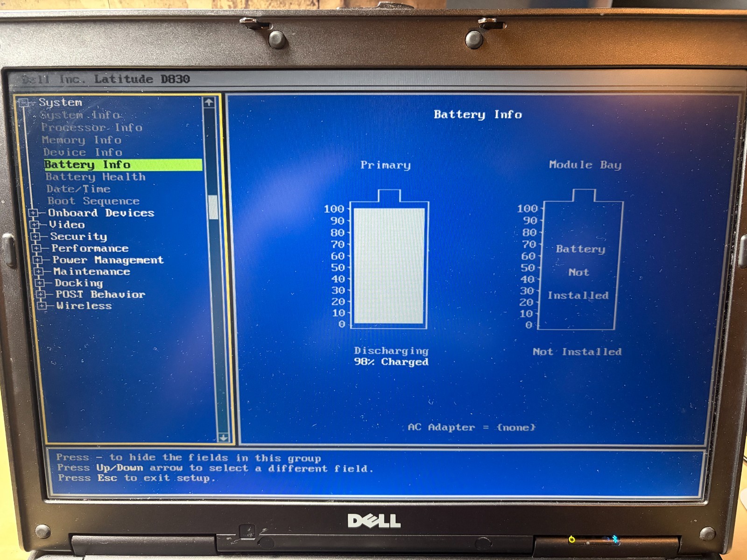Click Not Installed text below module bay
The width and height of the screenshot is (747, 560).
click(x=577, y=352)
